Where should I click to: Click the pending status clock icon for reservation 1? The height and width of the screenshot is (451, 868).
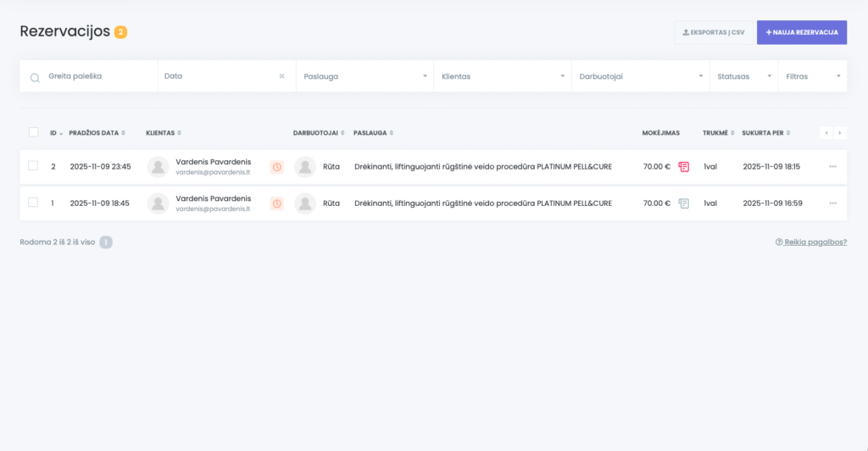point(276,203)
